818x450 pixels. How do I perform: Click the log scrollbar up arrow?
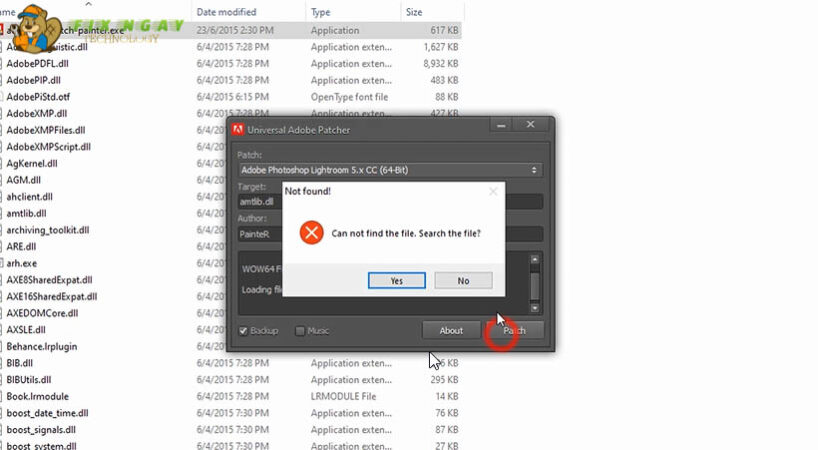[x=535, y=259]
